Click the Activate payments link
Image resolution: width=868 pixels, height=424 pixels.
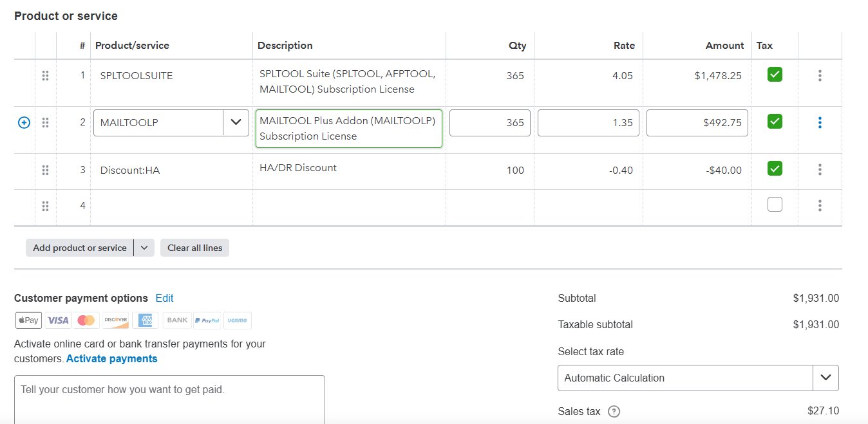point(111,358)
